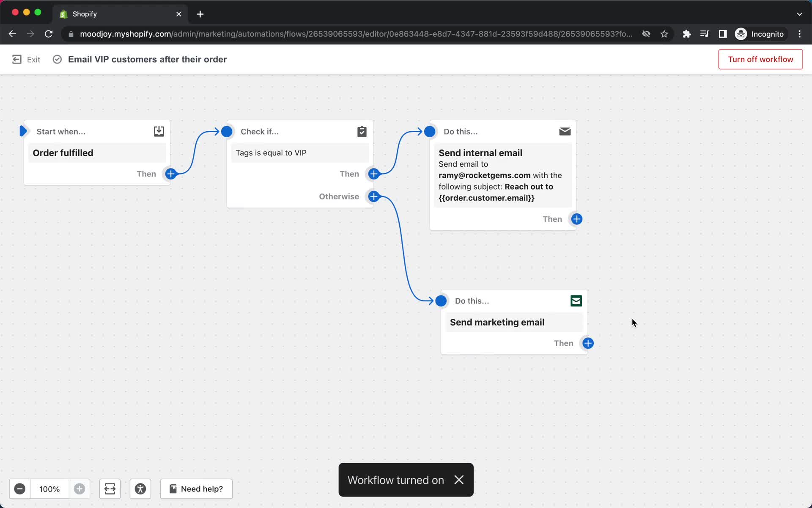Toggle the workflow off via header button
The image size is (812, 508).
pos(760,59)
